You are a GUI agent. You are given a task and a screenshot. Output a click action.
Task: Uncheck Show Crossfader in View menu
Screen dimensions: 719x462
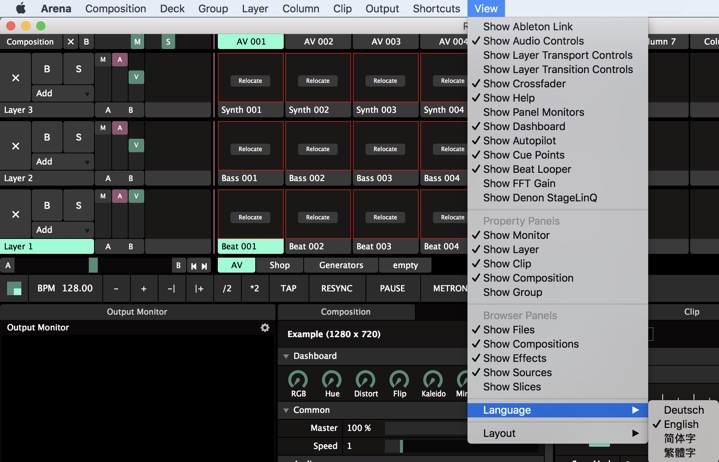click(523, 84)
